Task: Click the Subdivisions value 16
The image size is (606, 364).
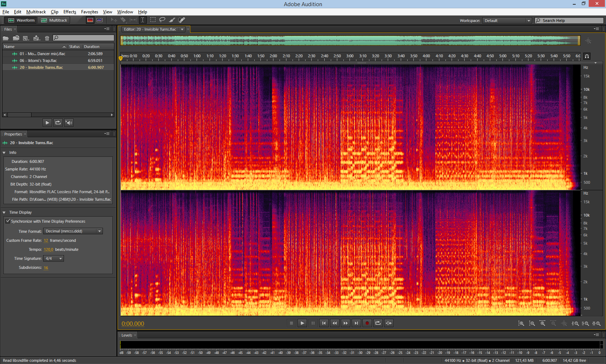Action: pyautogui.click(x=46, y=267)
